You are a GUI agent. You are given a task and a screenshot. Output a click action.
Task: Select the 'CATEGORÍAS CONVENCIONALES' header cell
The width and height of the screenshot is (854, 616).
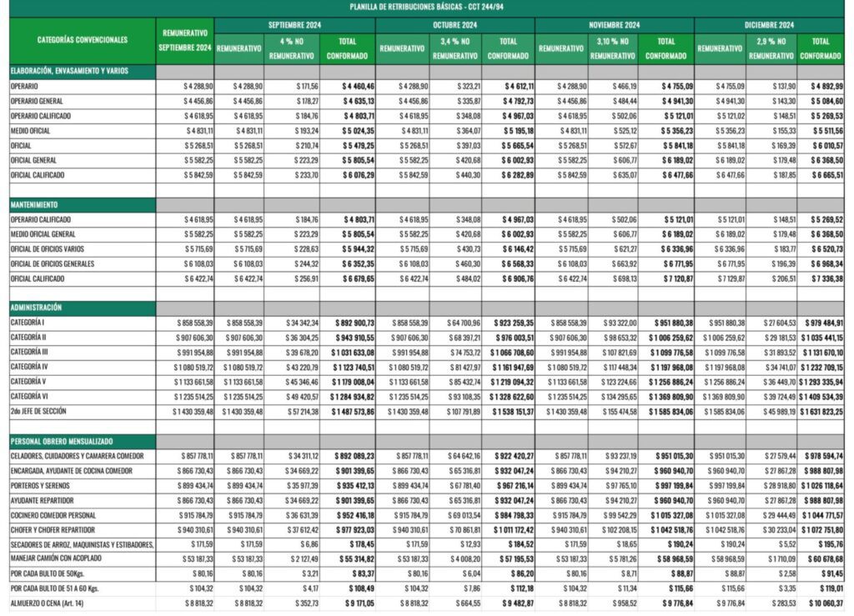click(83, 40)
